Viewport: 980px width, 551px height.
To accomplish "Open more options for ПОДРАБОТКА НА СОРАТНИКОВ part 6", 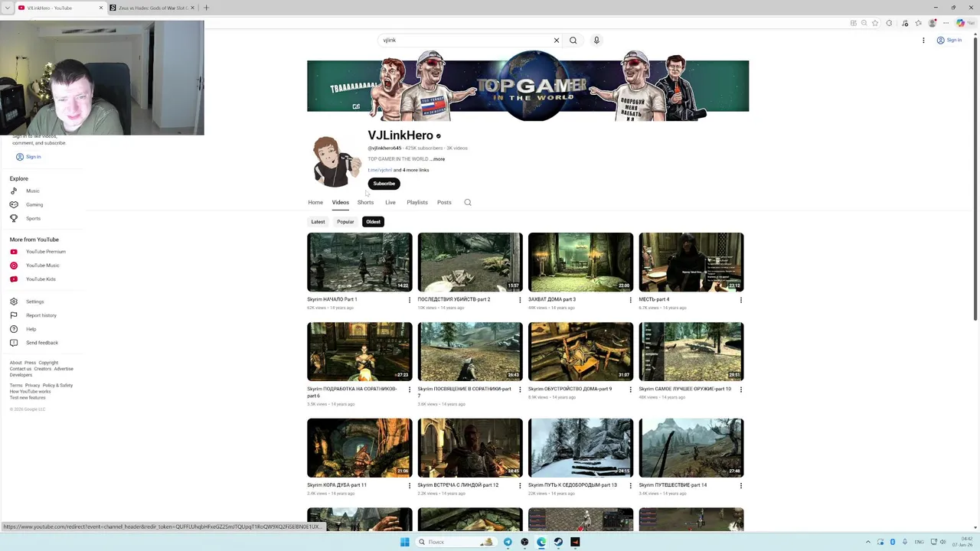I will [410, 390].
